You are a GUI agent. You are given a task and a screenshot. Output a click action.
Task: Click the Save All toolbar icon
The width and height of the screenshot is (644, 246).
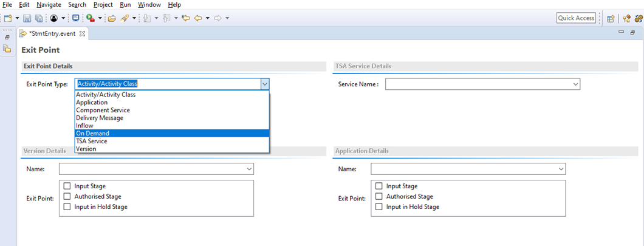(x=39, y=18)
